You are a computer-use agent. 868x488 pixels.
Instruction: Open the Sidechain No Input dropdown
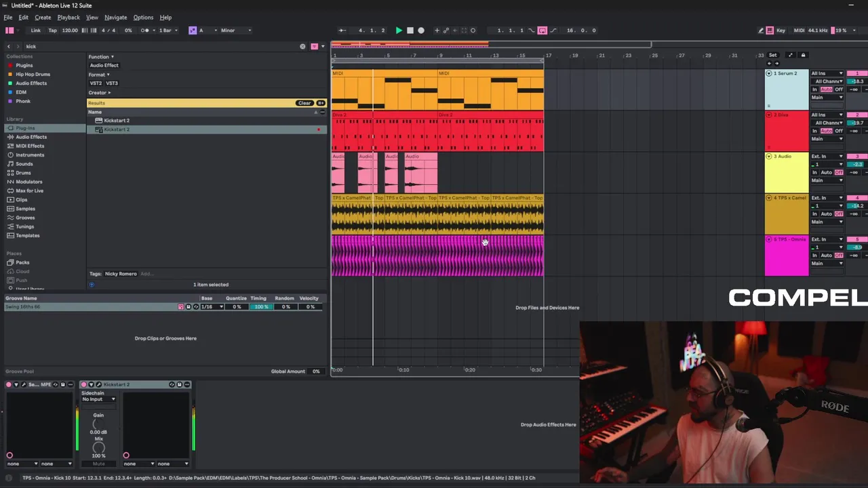[x=98, y=399]
